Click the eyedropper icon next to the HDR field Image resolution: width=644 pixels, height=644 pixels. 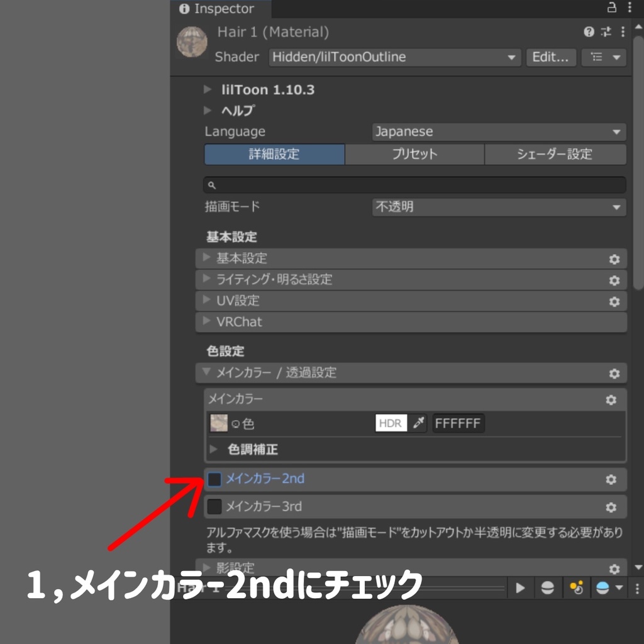418,423
